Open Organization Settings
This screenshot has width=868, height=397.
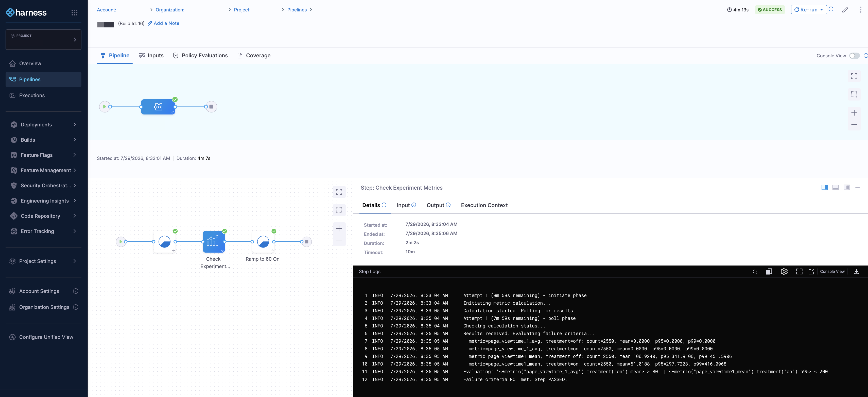[44, 307]
